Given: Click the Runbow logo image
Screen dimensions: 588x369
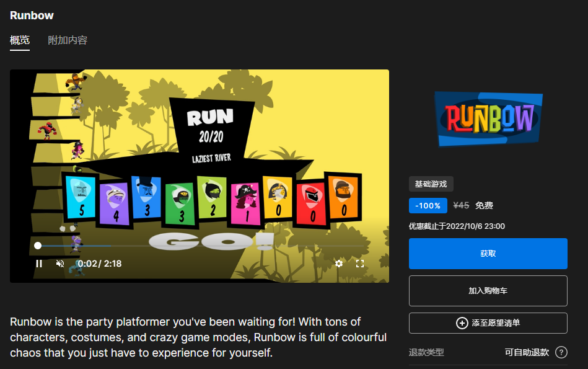Looking at the screenshot, I should (488, 118).
